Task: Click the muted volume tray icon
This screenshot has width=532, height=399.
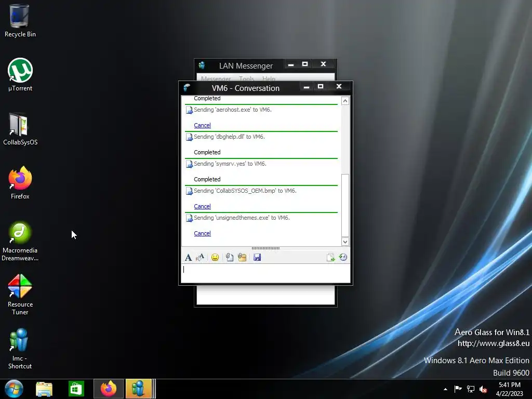Action: pyautogui.click(x=483, y=389)
